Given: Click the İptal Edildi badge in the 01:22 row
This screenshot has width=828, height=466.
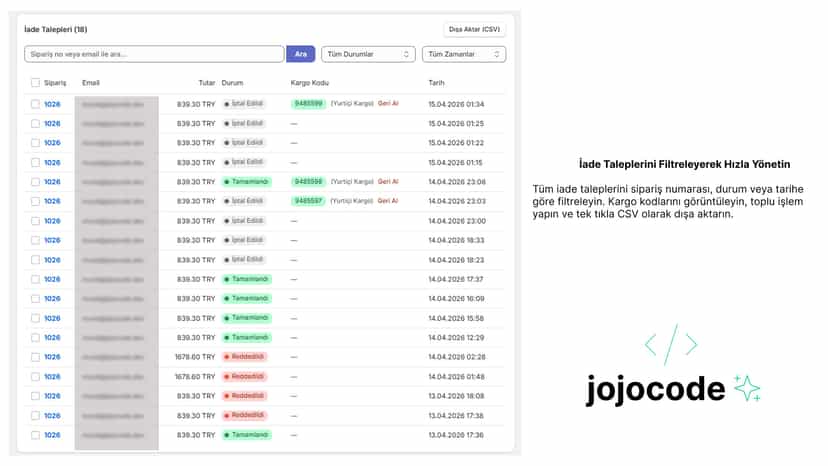Looking at the screenshot, I should click(243, 143).
